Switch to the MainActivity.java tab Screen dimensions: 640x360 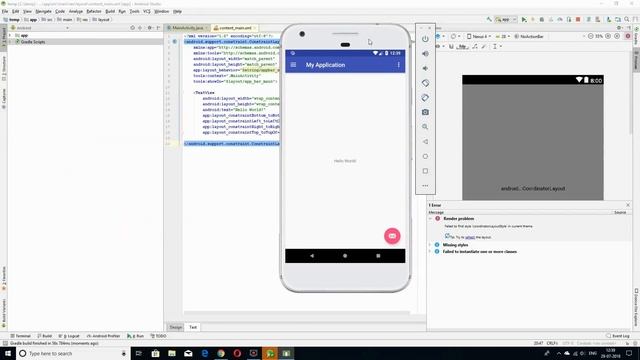click(x=187, y=28)
